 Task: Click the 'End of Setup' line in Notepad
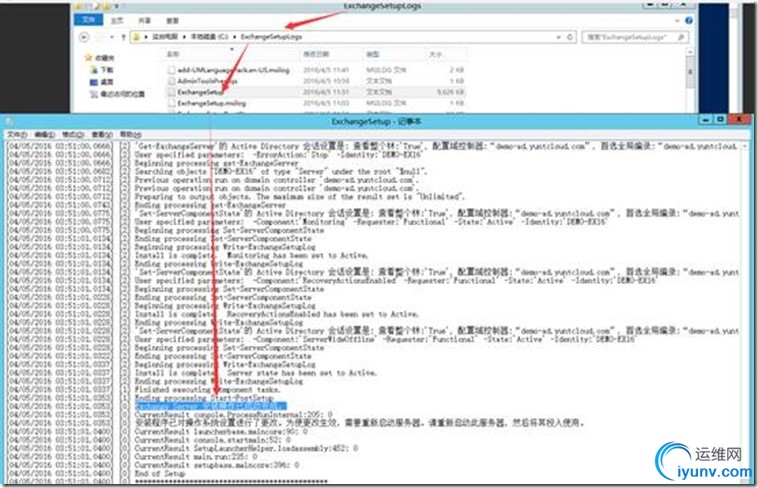coord(160,473)
